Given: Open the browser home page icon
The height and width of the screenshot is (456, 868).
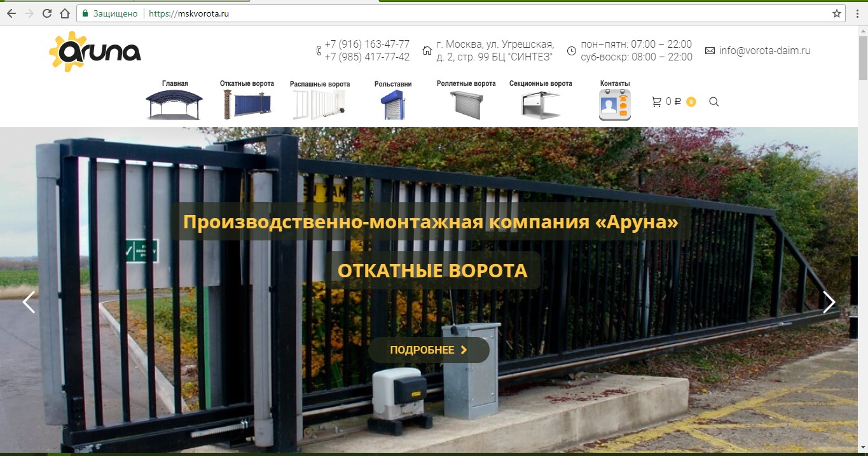Looking at the screenshot, I should pos(64,13).
